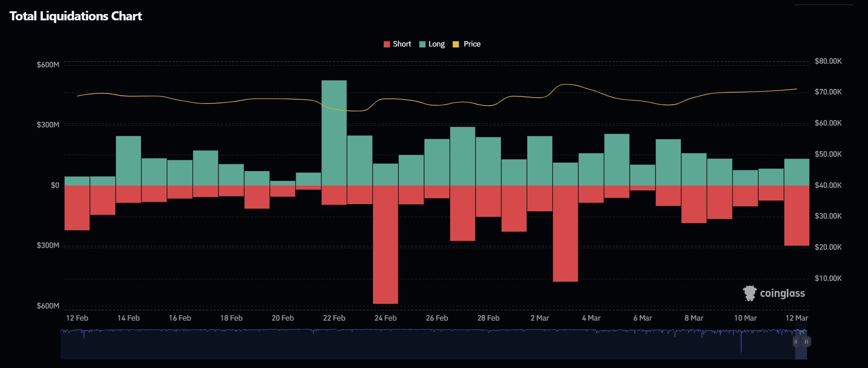This screenshot has width=868, height=368.
Task: Select the red Short bar for 3 Mar
Action: (x=566, y=233)
